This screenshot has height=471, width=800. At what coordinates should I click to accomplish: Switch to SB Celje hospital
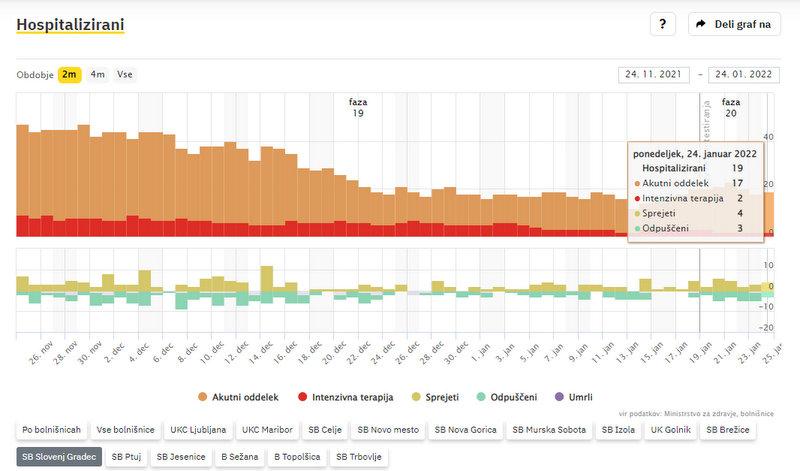coord(324,430)
